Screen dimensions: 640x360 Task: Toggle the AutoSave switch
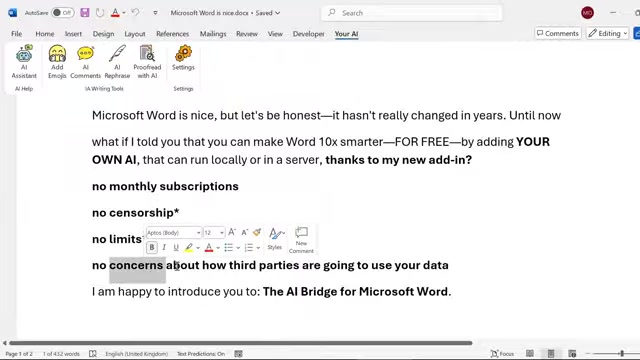63,13
